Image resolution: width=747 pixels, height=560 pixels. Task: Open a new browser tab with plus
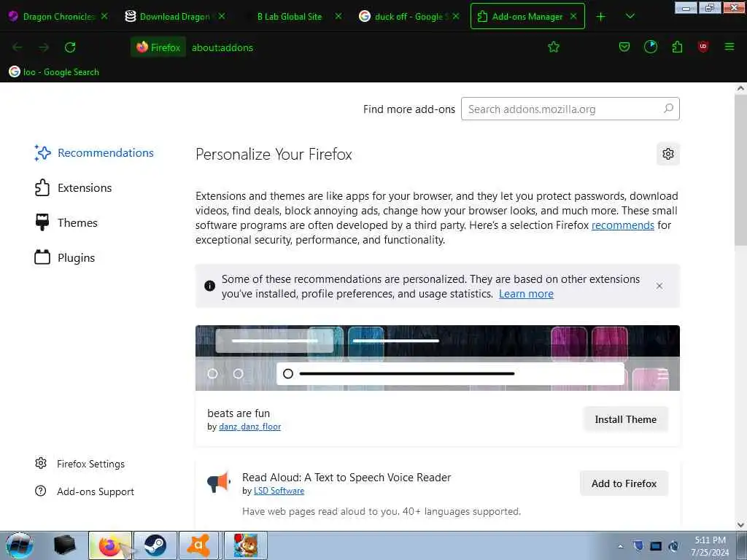[601, 16]
